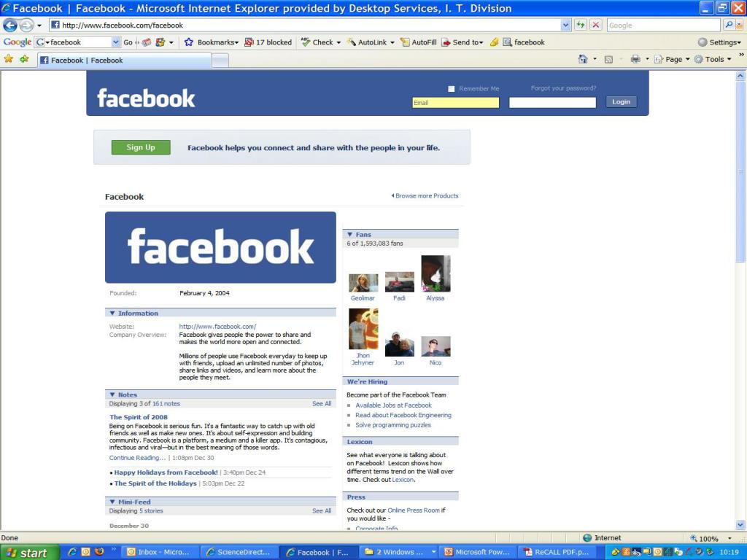Image resolution: width=747 pixels, height=560 pixels.
Task: Click the 17 blocked popup blocker icon
Action: (268, 42)
